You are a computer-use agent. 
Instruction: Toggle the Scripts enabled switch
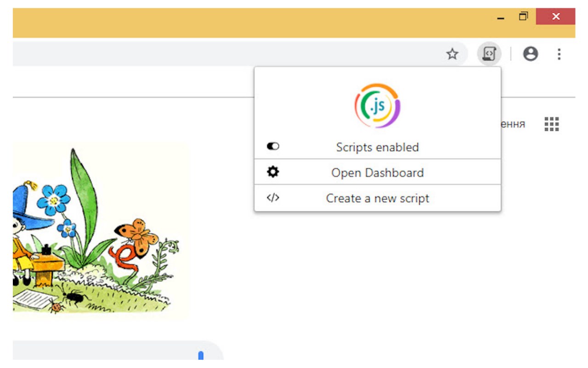tap(273, 147)
